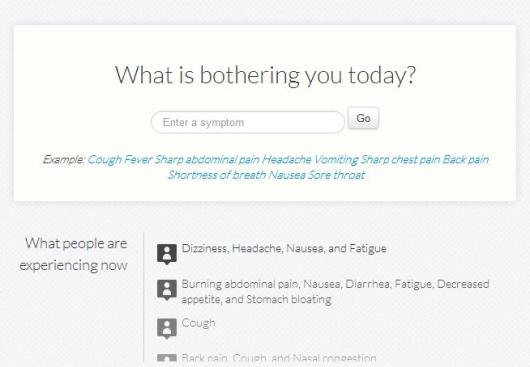Choose the Sharp chest pain example
This screenshot has height=367, width=530.
point(400,159)
